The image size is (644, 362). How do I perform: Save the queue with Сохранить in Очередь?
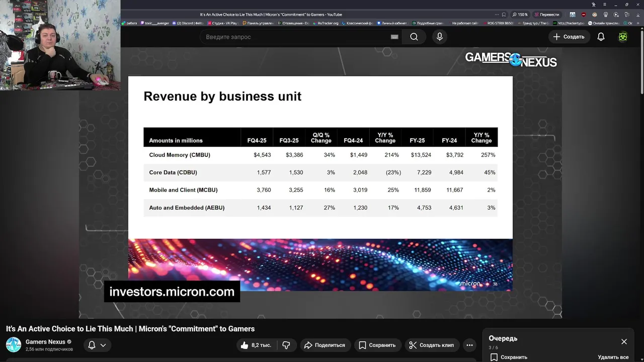tap(509, 357)
